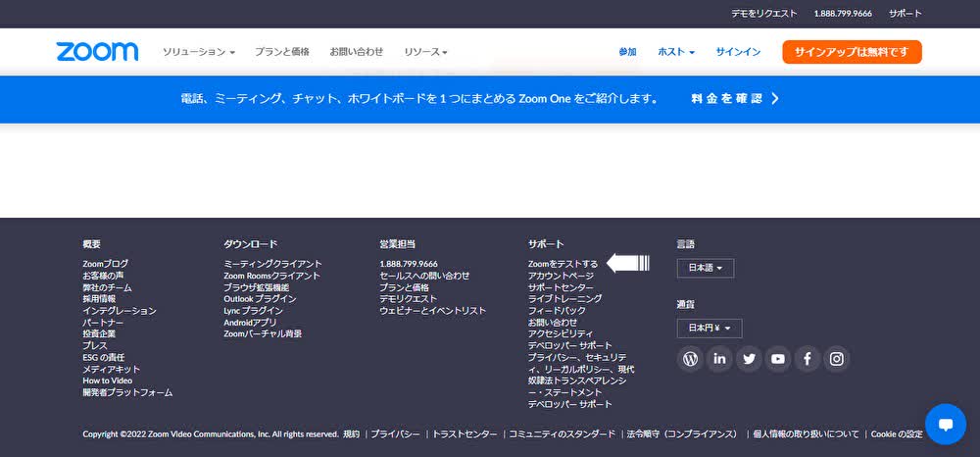Open the ミーティングクライアント download link

[272, 264]
